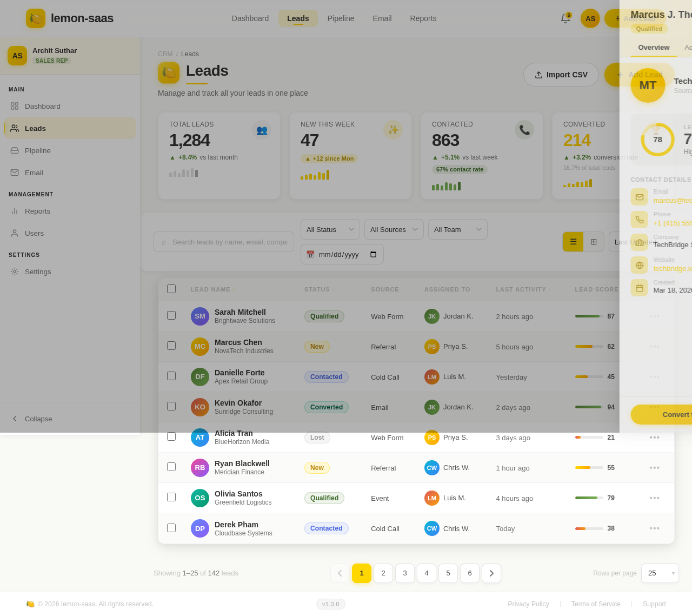Viewport: 692px width, 616px height.
Task: Switch to the Overview tab in the lead panel
Action: [x=654, y=48]
